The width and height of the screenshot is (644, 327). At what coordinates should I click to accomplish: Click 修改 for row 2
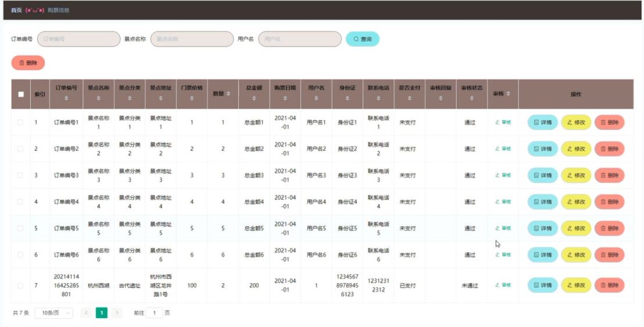tap(576, 149)
